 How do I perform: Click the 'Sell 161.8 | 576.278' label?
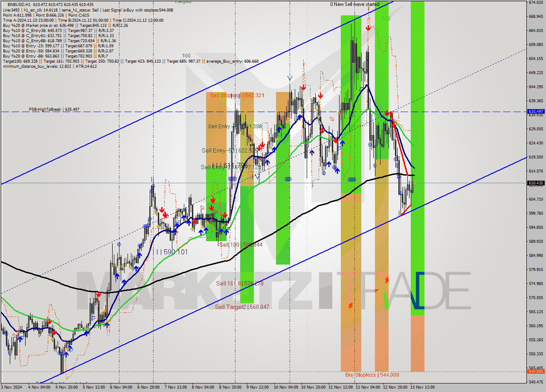tap(240, 283)
